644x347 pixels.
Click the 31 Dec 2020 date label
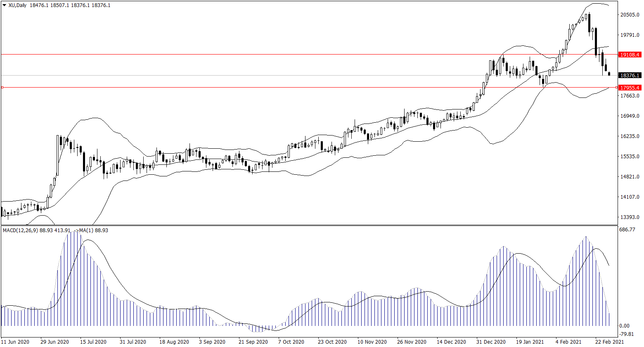pos(490,342)
